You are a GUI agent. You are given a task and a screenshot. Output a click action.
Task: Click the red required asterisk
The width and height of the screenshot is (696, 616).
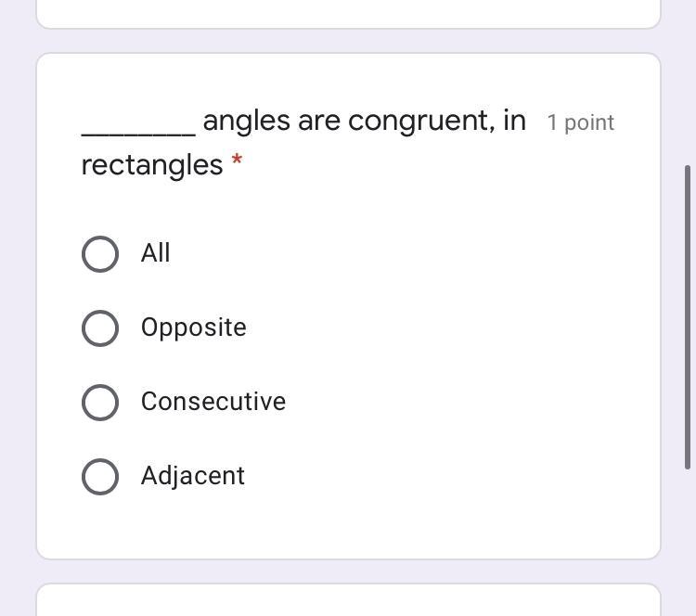238,161
